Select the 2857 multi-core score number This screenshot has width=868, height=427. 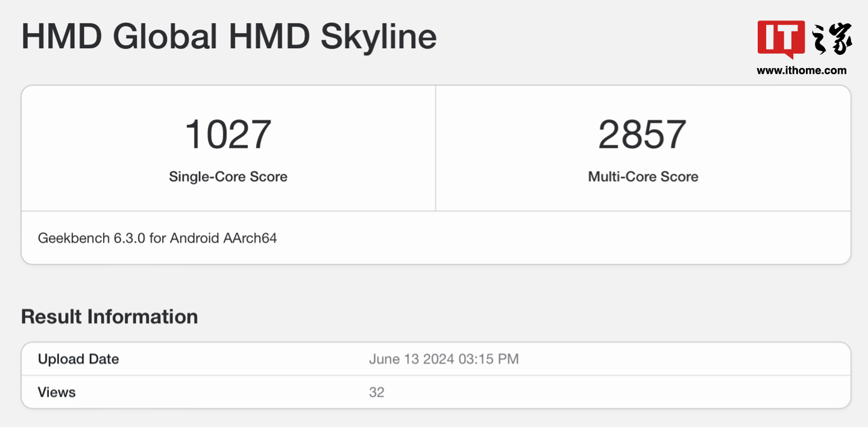[643, 134]
